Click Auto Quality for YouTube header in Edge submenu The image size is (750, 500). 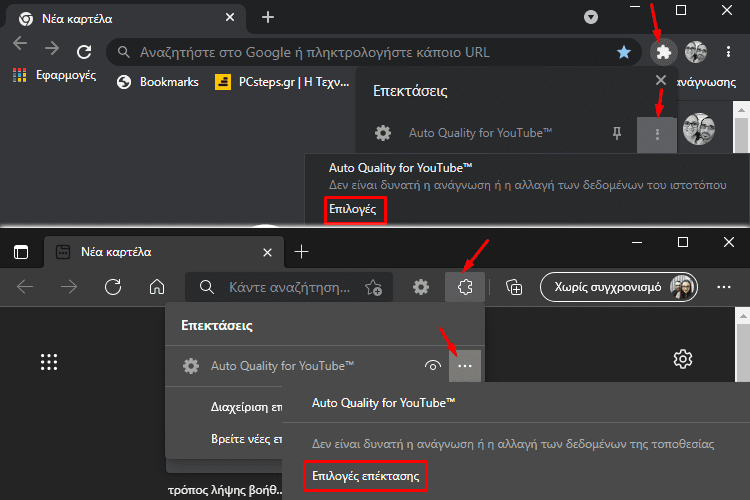click(383, 403)
